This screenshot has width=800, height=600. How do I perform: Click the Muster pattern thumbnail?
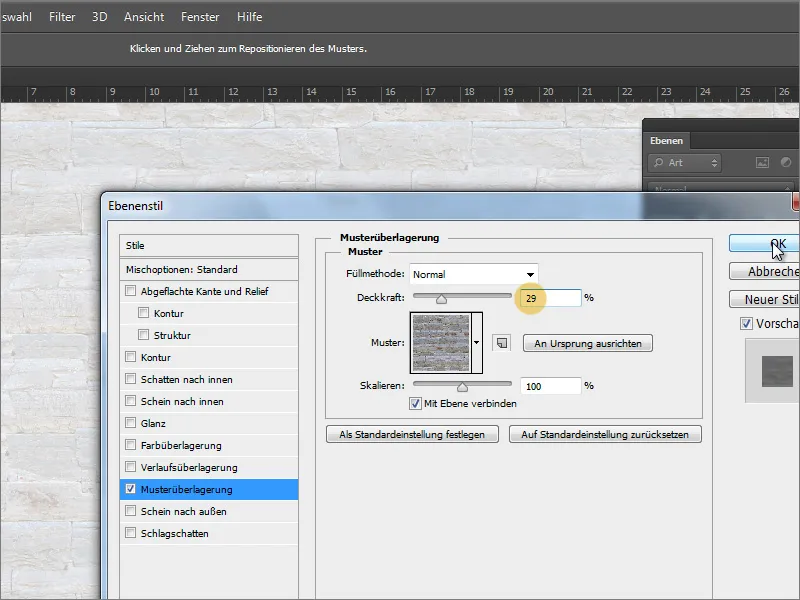(441, 343)
